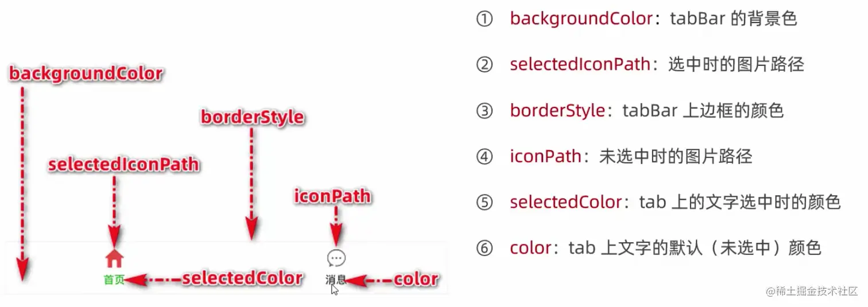Click circled number ⑥ in the list

pos(485,248)
